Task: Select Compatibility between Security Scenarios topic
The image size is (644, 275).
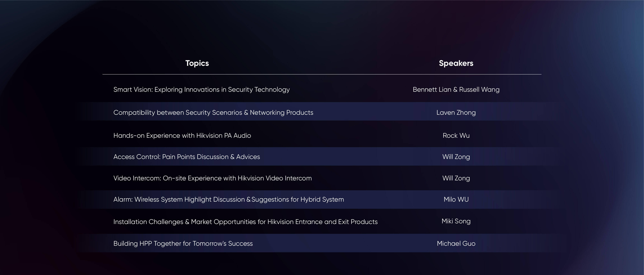Action: point(213,112)
